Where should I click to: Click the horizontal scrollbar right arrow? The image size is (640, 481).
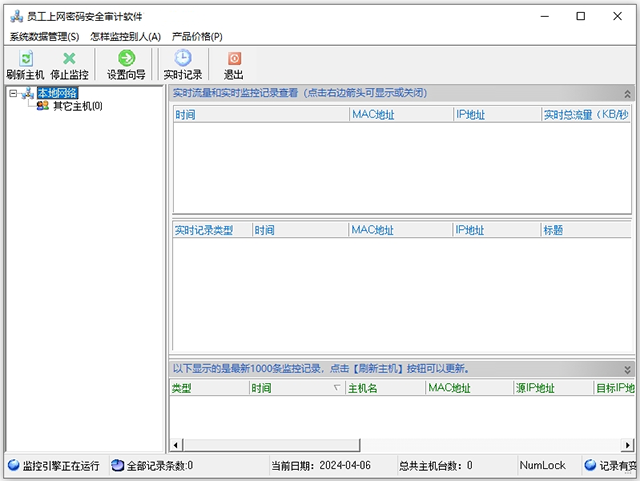point(627,445)
